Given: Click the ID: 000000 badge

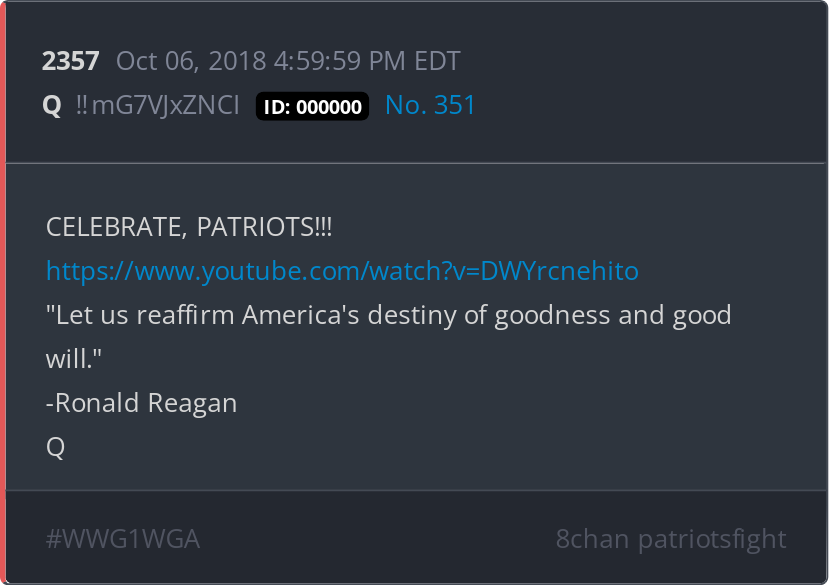Looking at the screenshot, I should (312, 106).
